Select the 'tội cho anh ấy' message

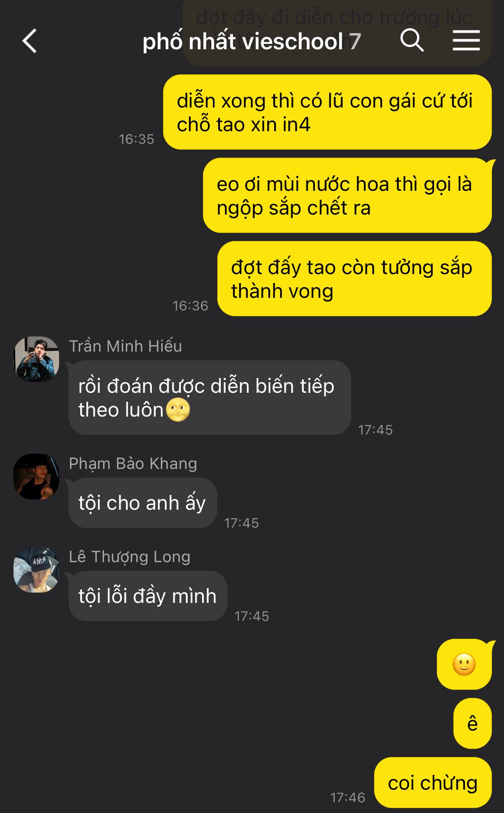point(142,503)
